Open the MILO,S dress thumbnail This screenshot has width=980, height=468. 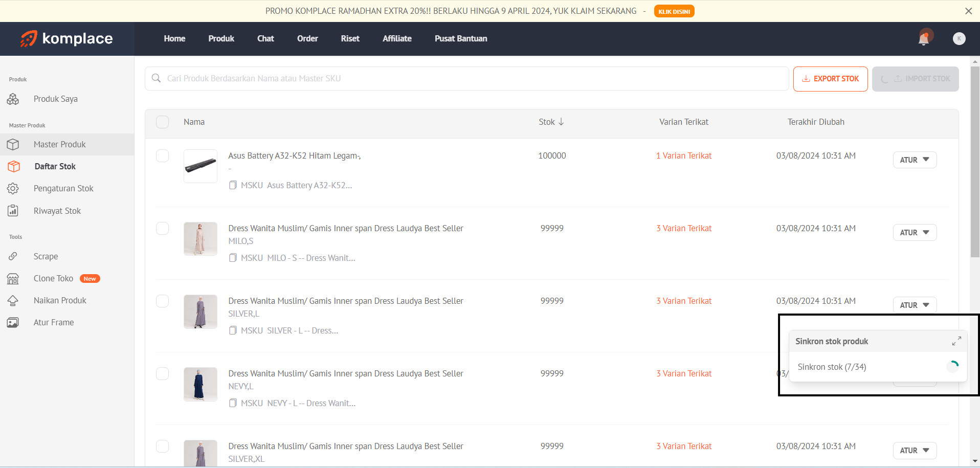[x=201, y=239]
